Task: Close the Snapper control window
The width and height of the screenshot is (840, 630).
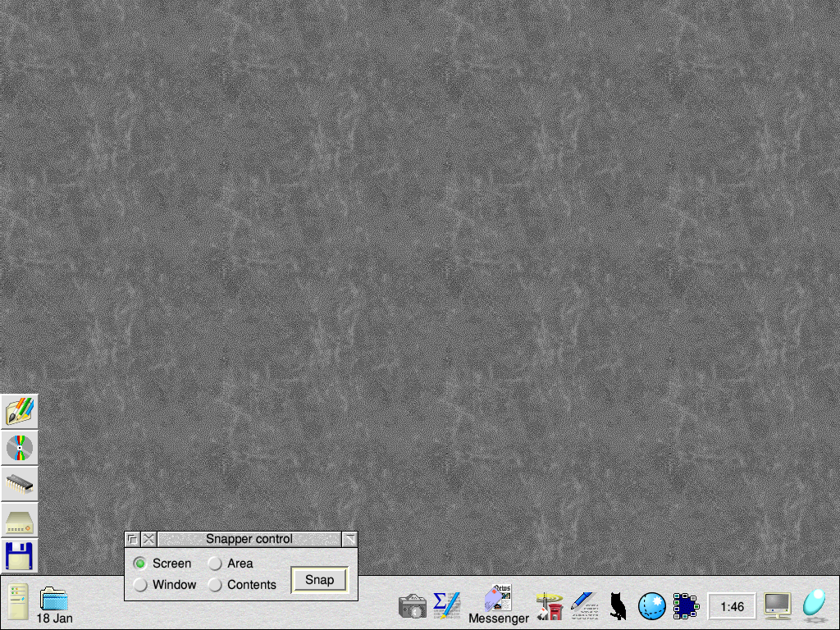Action: click(x=148, y=539)
